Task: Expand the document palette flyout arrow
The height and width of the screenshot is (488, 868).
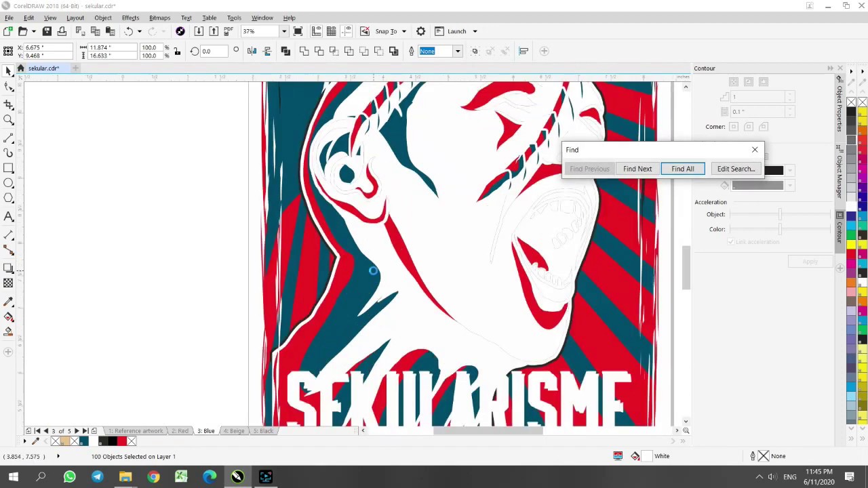Action: pyautogui.click(x=25, y=441)
